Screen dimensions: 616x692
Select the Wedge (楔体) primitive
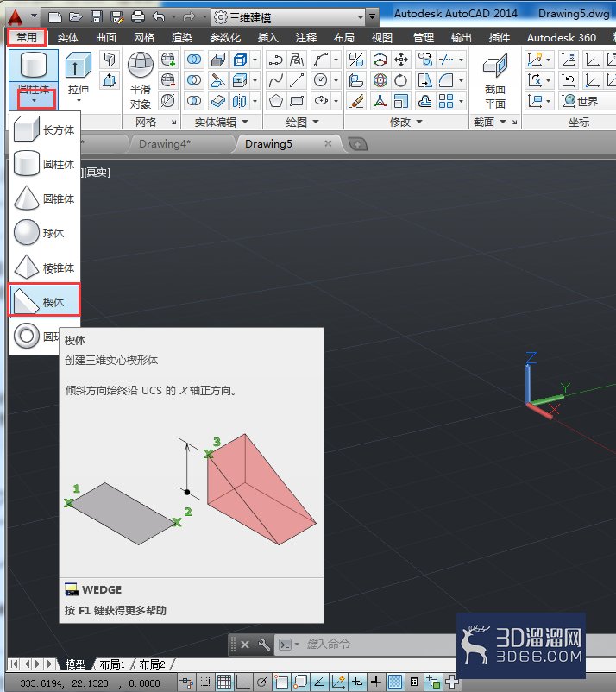[44, 301]
